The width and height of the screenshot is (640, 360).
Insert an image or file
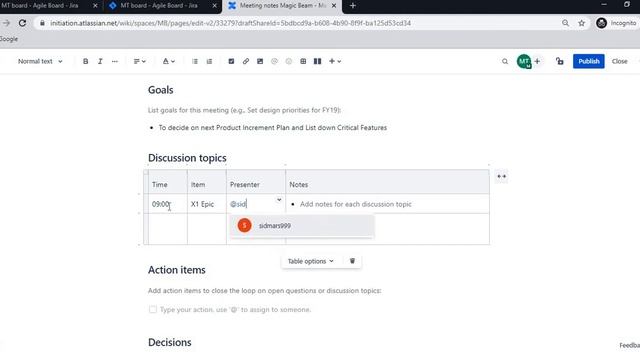pos(260,61)
